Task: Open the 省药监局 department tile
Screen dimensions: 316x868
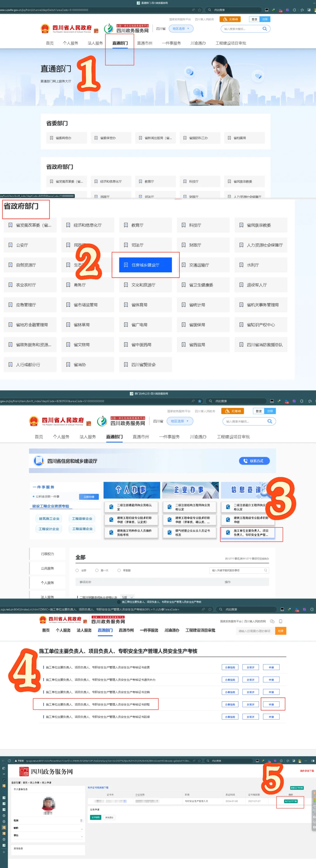Action: (203, 345)
